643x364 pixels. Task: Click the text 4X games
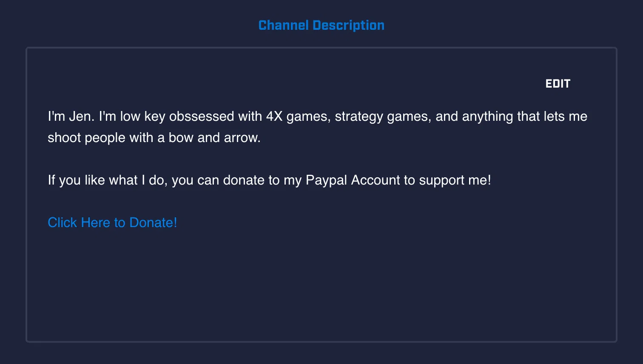(x=297, y=117)
